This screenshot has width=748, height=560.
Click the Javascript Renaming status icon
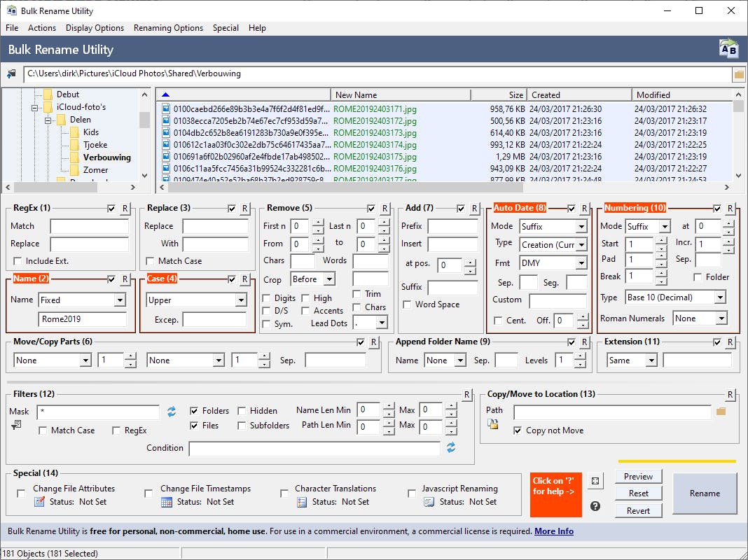pos(429,502)
